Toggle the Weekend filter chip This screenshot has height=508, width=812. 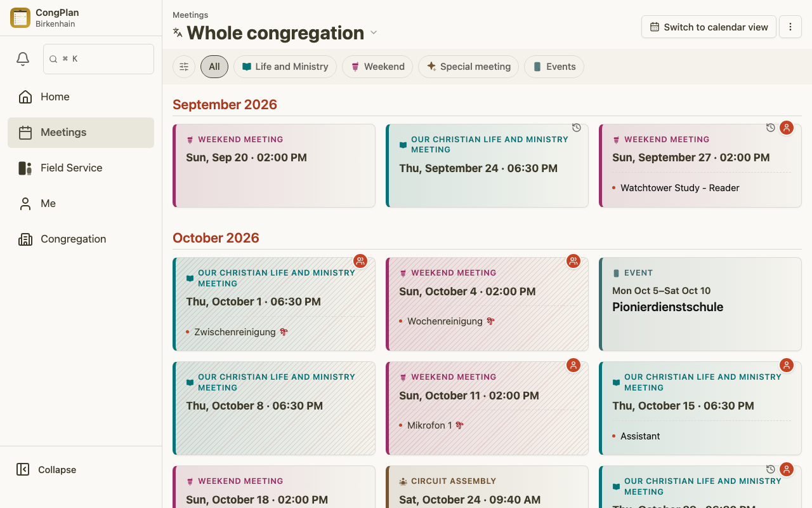point(377,67)
